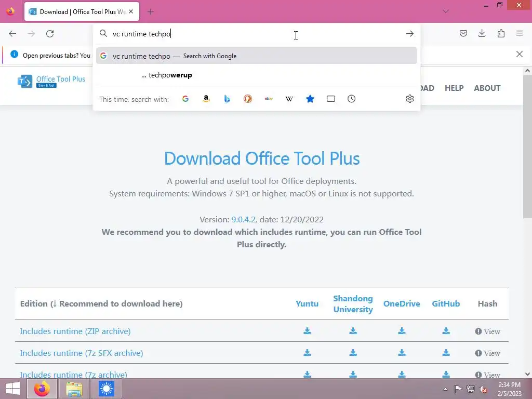Select the Download Office Tool Plus tab
Viewport: 532px width, 399px height.
coord(82,11)
